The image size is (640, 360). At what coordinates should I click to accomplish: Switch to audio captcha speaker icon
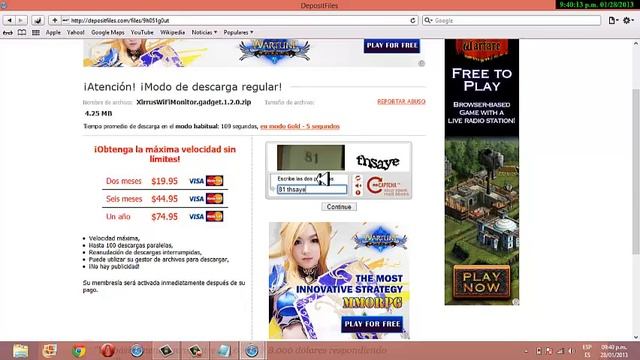point(358,186)
